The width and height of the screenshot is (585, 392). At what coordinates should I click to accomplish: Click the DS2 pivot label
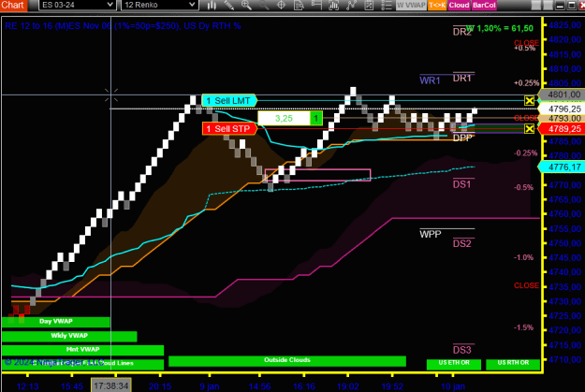(462, 243)
